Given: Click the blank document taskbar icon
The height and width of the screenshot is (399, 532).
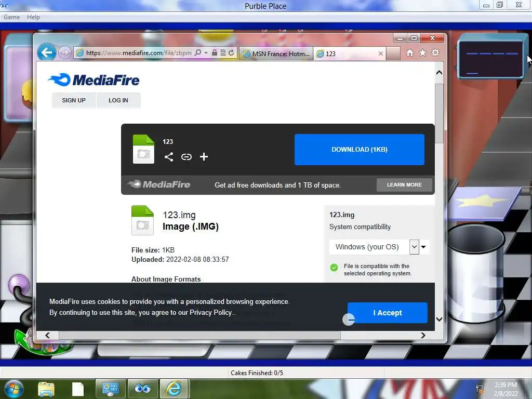Looking at the screenshot, I should pos(78,389).
